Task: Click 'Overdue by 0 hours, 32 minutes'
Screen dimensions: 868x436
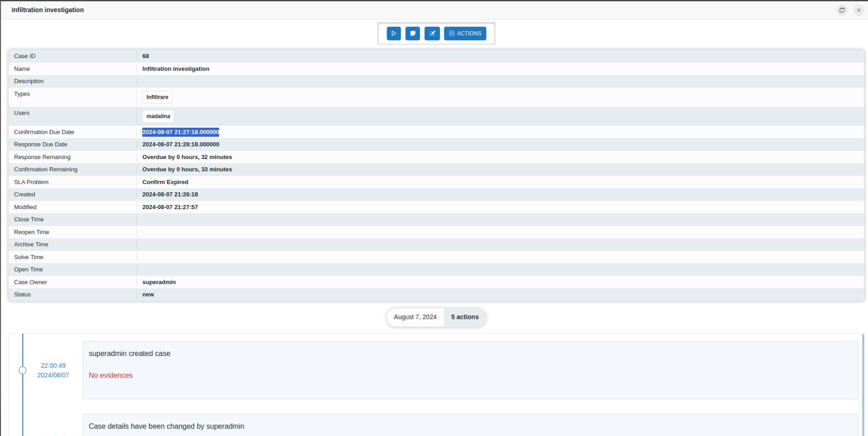Action: coord(187,157)
